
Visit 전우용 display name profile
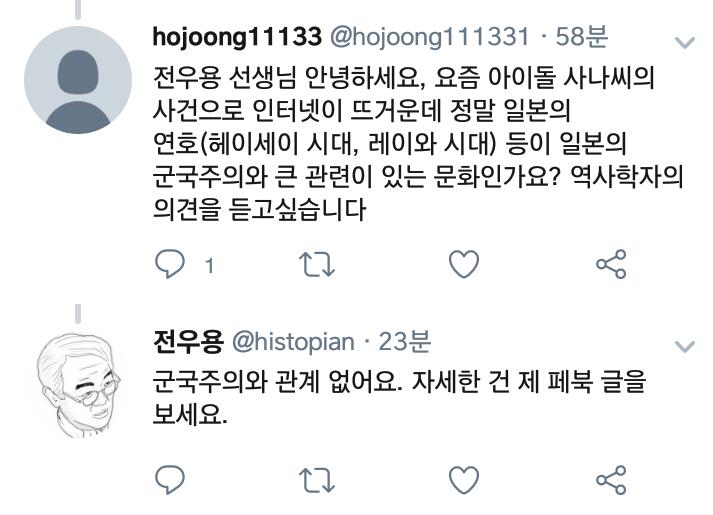click(x=188, y=341)
